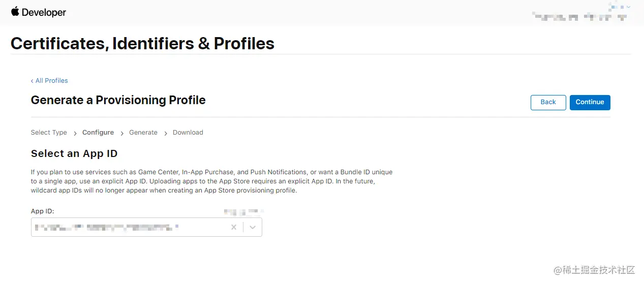Click the Generate a Provisioning Profile heading
The height and width of the screenshot is (284, 644).
click(x=118, y=100)
